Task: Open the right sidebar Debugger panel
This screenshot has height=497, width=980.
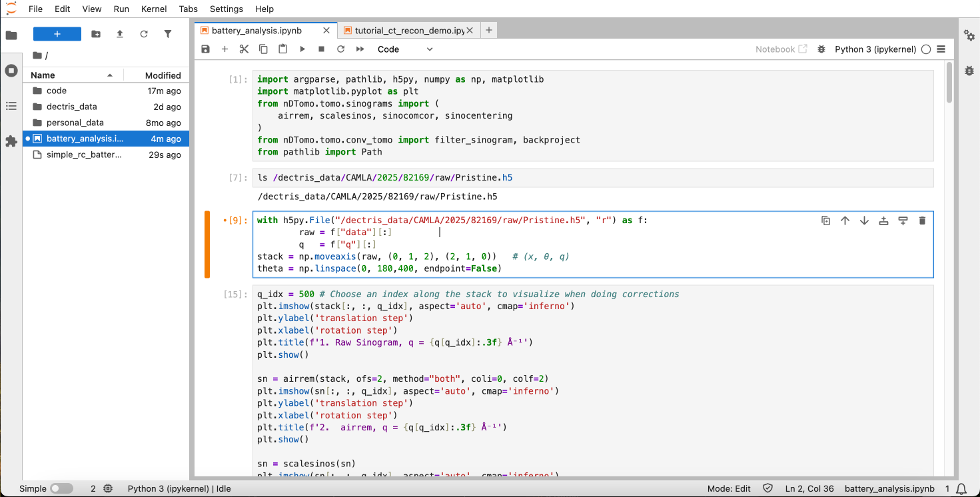Action: pos(969,71)
